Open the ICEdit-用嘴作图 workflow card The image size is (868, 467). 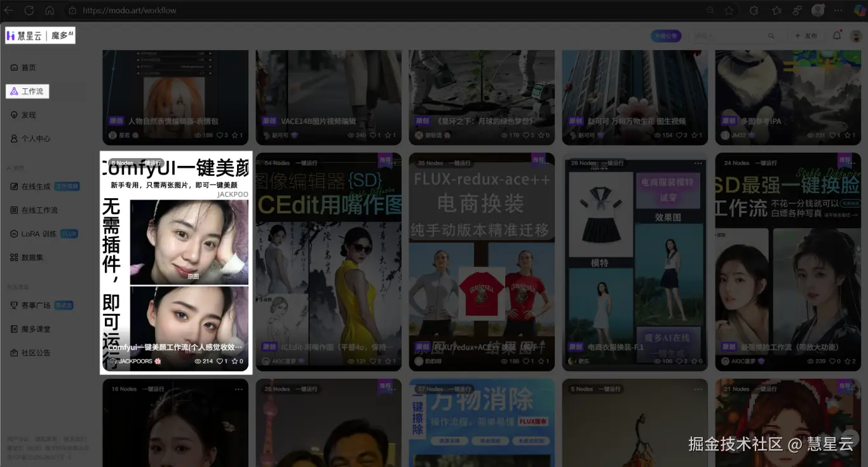coord(329,262)
